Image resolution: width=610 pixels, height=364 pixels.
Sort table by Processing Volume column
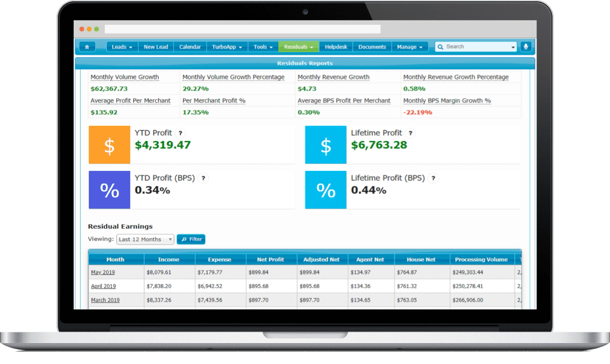pos(482,259)
